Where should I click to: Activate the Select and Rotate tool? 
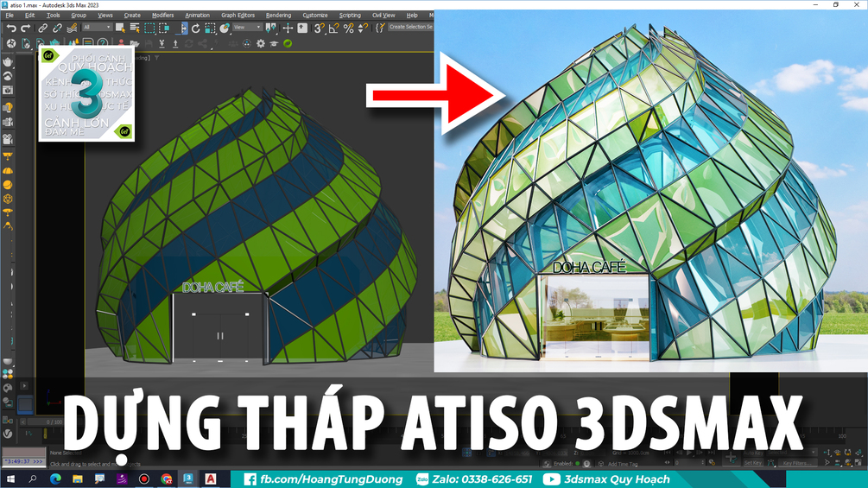[196, 28]
